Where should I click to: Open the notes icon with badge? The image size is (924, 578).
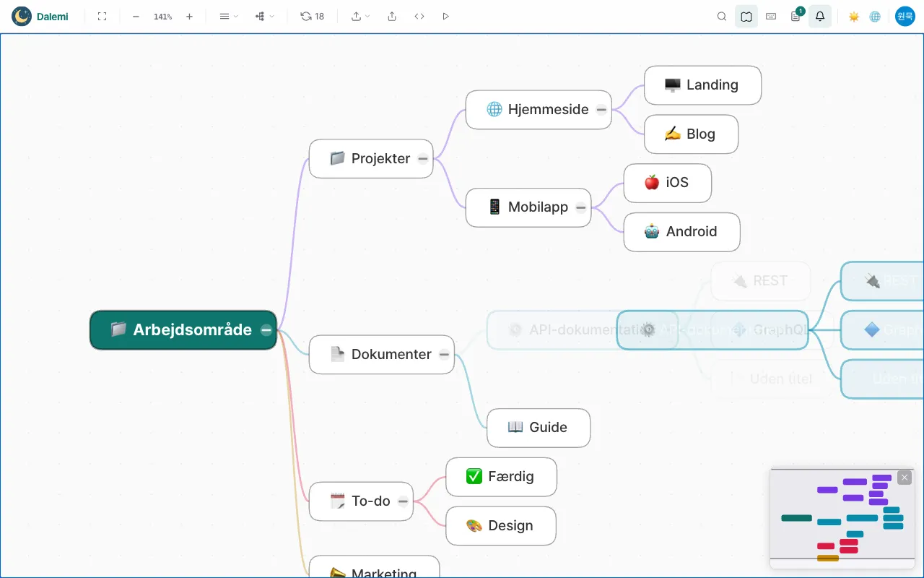pos(796,16)
